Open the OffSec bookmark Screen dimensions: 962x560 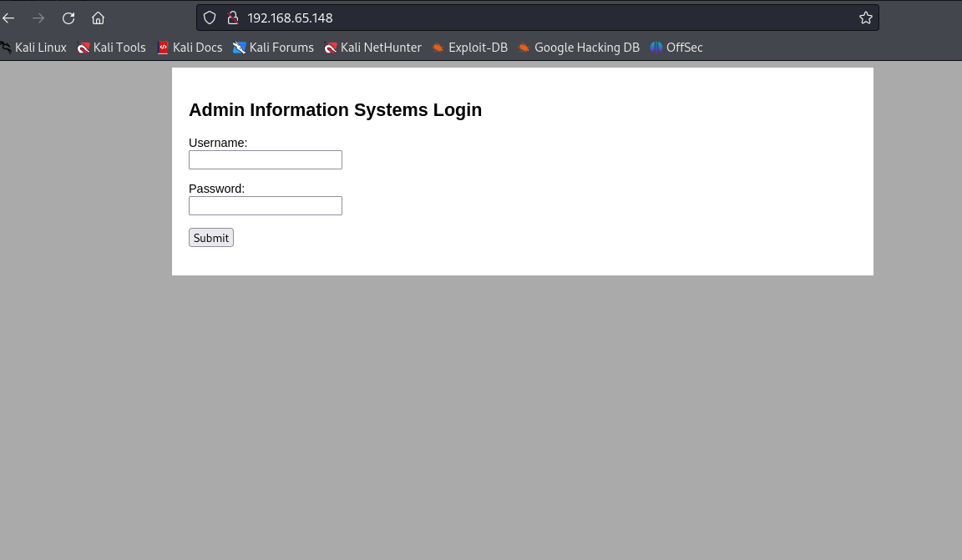pos(676,48)
